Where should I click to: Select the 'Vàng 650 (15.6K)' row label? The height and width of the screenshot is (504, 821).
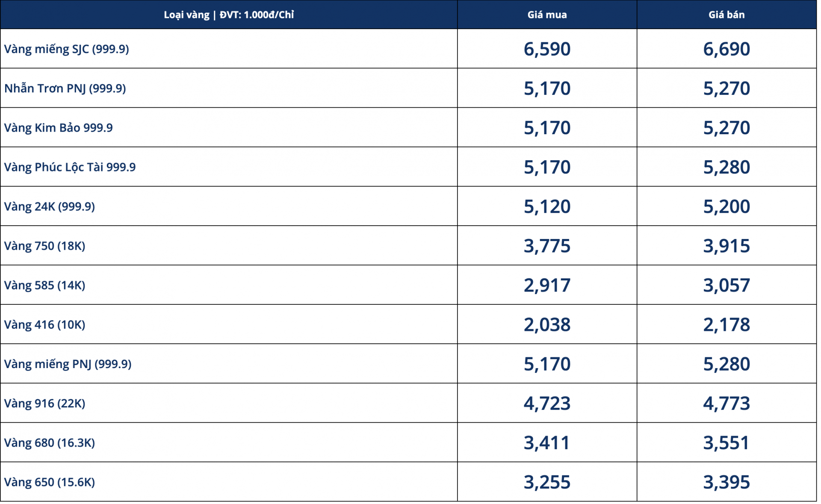tap(50, 482)
